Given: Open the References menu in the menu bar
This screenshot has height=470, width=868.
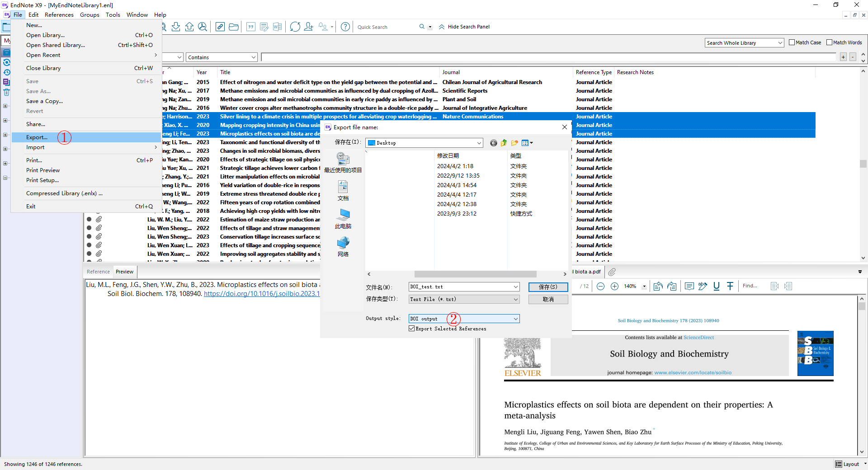Looking at the screenshot, I should coord(59,15).
